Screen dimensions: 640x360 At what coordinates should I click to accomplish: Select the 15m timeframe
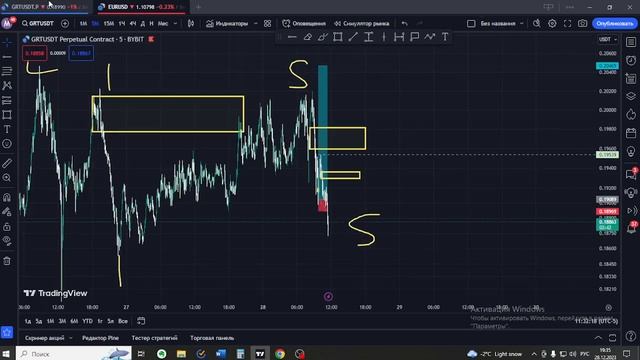click(109, 24)
